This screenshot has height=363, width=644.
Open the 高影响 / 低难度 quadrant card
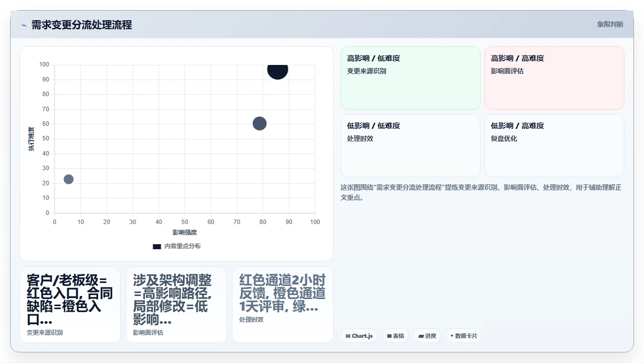(411, 78)
